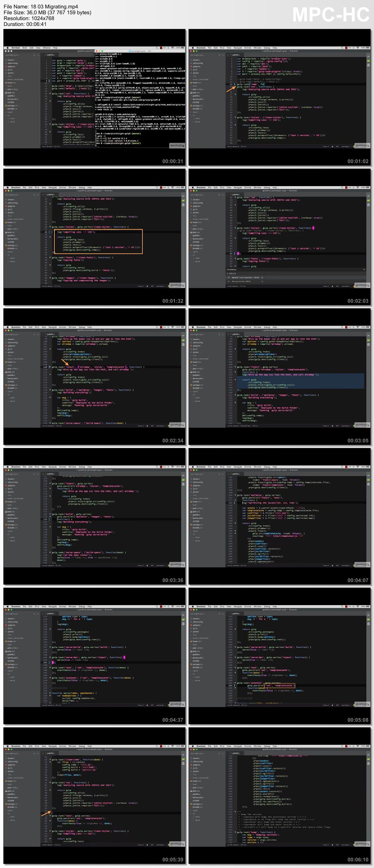The image size is (374, 868).
Task: Collapse code fold at line 53 in 00:02:03 frame
Action: (x=235, y=228)
